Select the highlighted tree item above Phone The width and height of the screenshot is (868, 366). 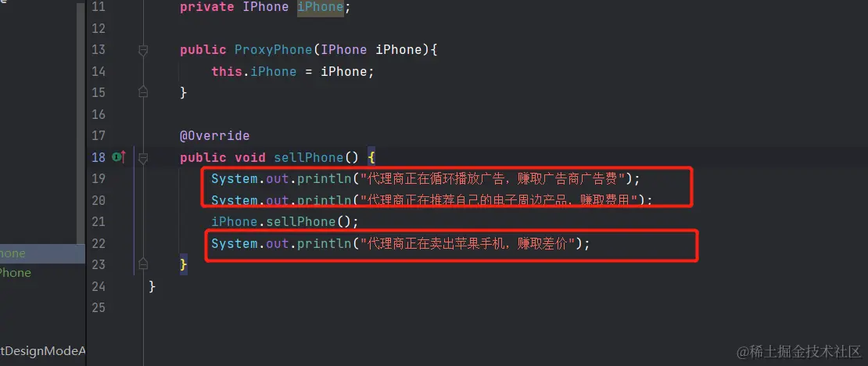coord(41,253)
